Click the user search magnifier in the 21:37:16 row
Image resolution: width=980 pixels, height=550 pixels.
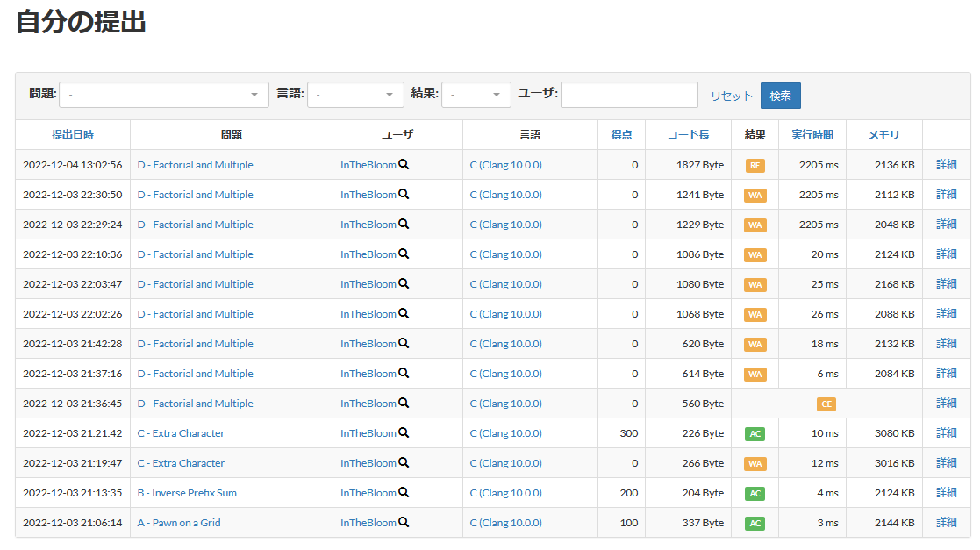click(404, 373)
